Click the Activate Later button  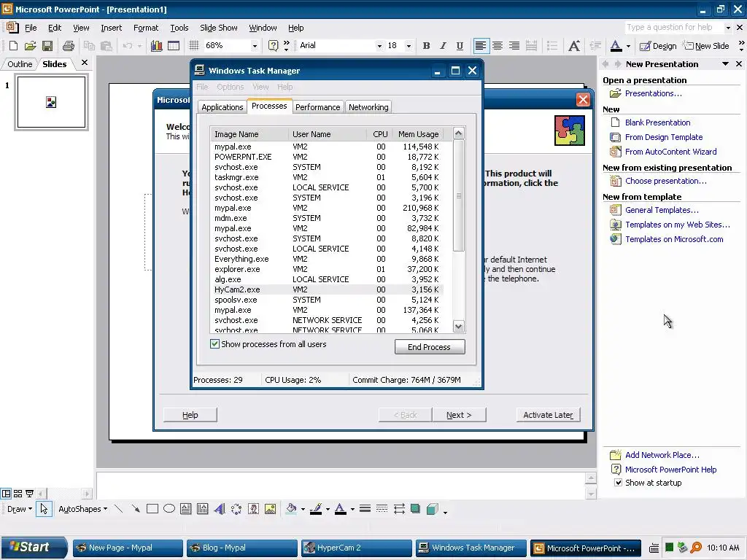point(549,415)
